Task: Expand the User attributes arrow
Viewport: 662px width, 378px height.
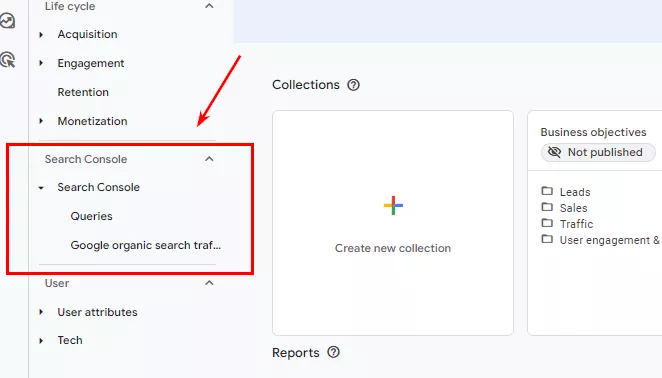Action: click(x=41, y=312)
